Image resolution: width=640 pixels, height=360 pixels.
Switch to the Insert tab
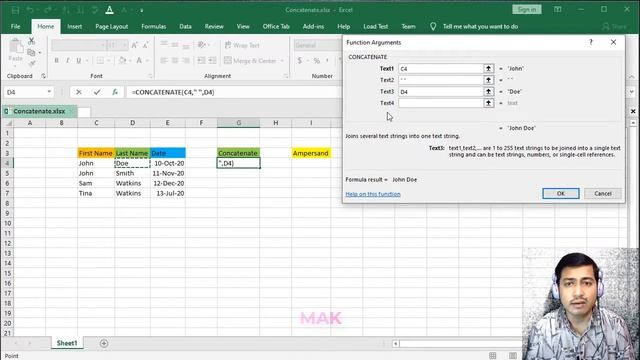click(74, 27)
